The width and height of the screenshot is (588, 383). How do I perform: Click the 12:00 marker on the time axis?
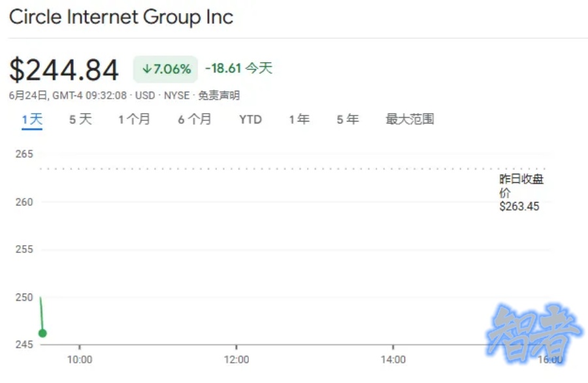tap(237, 359)
